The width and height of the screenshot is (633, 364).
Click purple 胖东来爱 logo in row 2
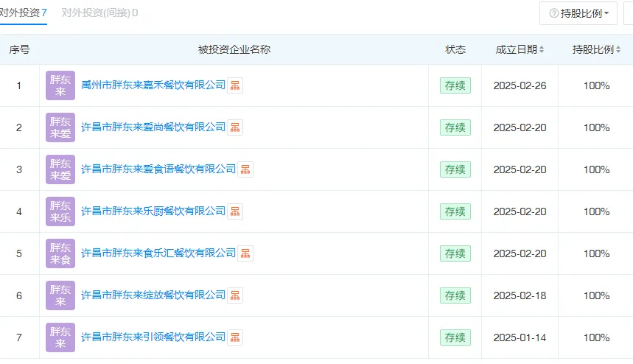click(x=60, y=127)
